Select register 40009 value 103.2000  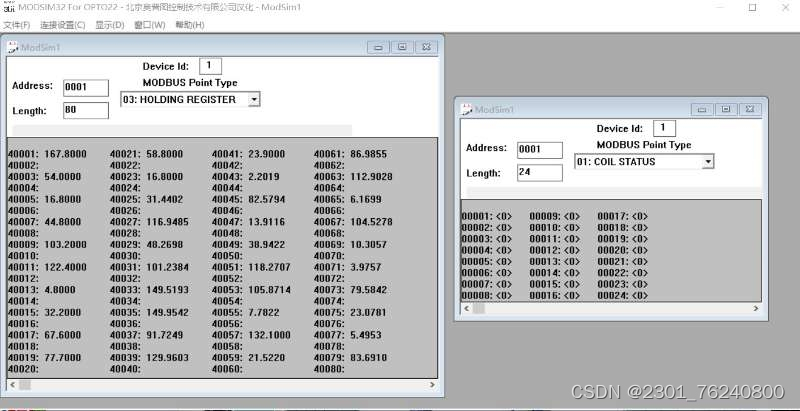tap(65, 244)
